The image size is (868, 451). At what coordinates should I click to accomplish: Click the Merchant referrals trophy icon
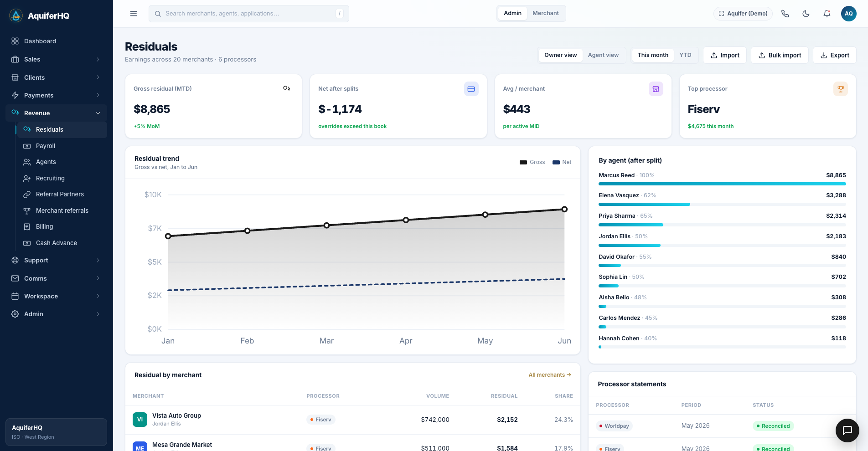[27, 210]
